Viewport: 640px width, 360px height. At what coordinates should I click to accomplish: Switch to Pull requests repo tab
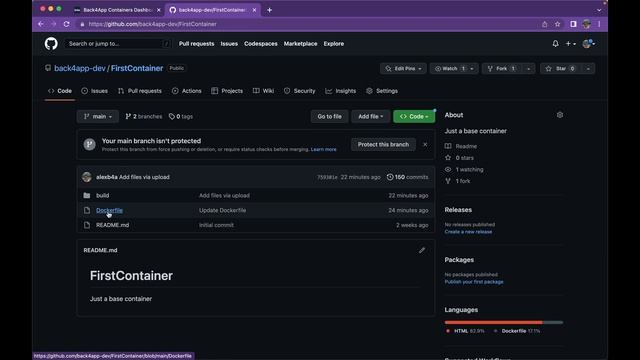(140, 91)
